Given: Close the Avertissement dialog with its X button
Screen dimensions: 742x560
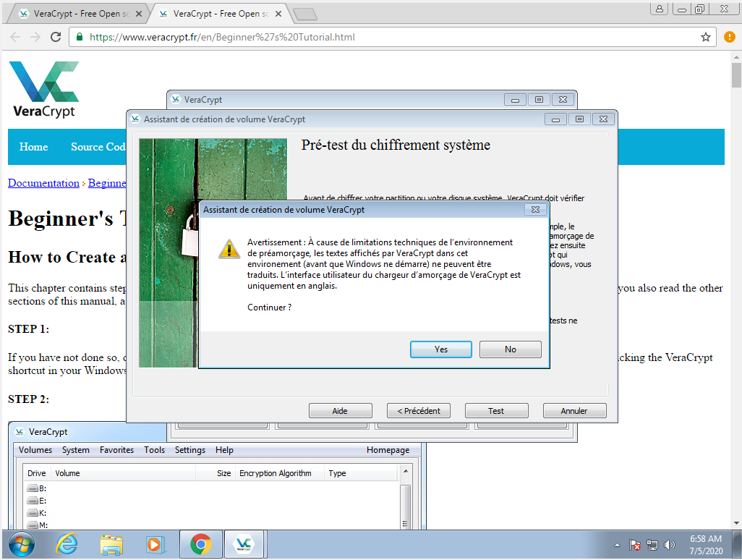Looking at the screenshot, I should [535, 209].
